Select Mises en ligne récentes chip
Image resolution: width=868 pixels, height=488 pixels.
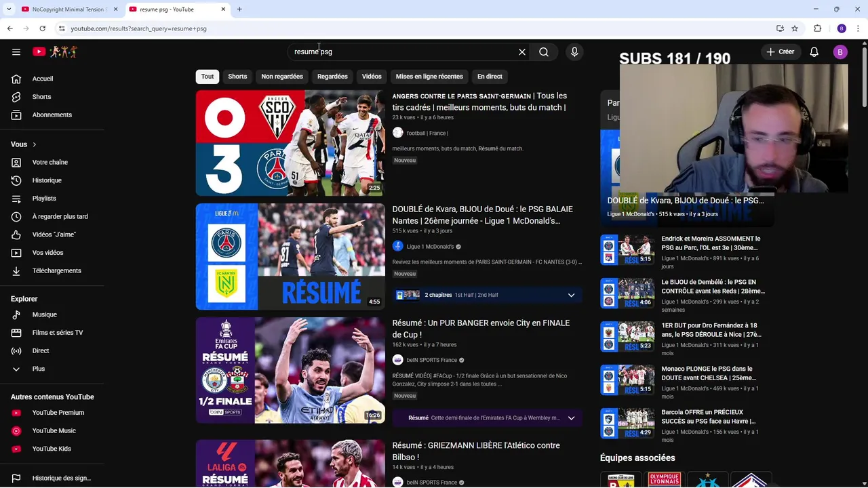coord(429,77)
